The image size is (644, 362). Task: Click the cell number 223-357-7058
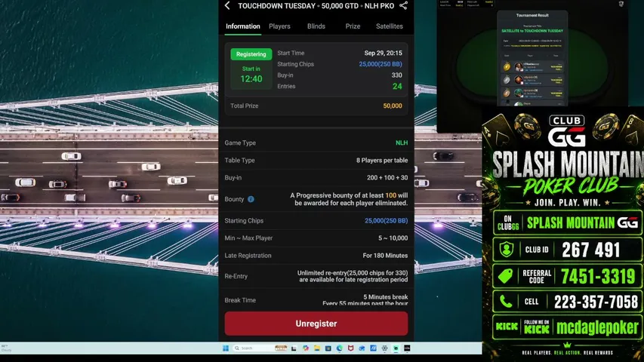coord(596,302)
